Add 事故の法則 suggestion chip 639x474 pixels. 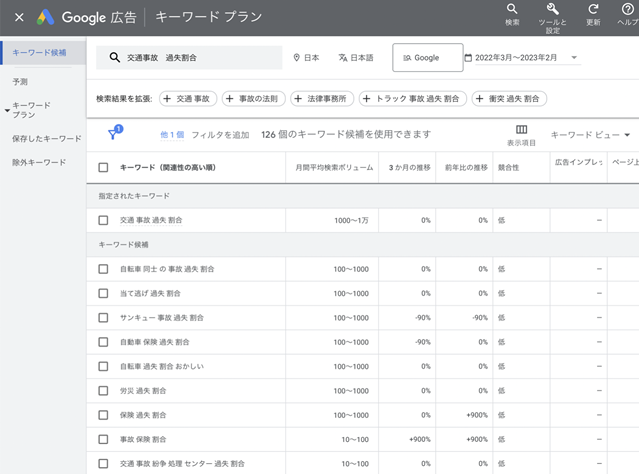pos(253,99)
